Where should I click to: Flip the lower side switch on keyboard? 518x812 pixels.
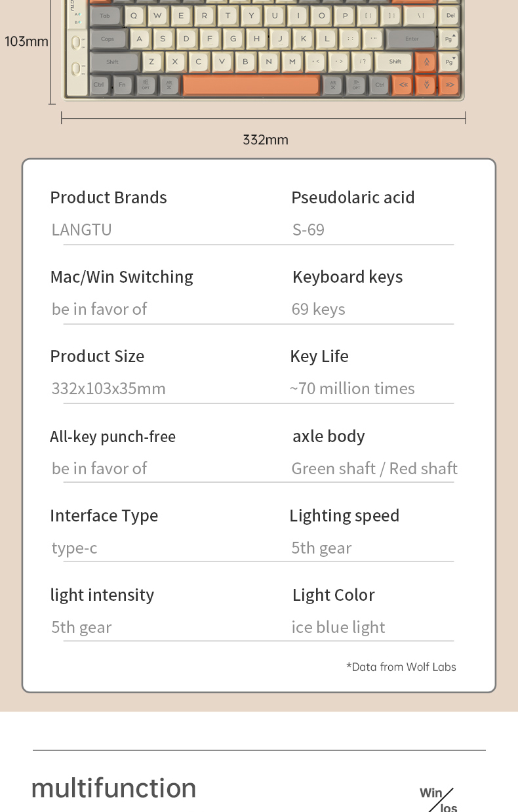[x=75, y=68]
